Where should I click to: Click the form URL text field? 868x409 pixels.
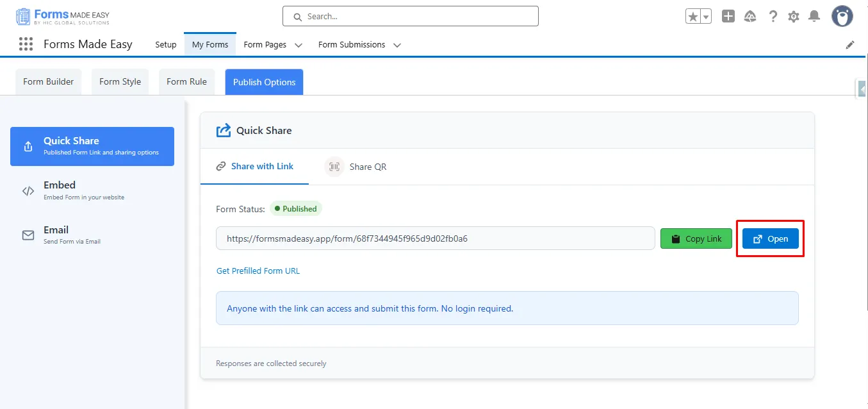point(435,238)
